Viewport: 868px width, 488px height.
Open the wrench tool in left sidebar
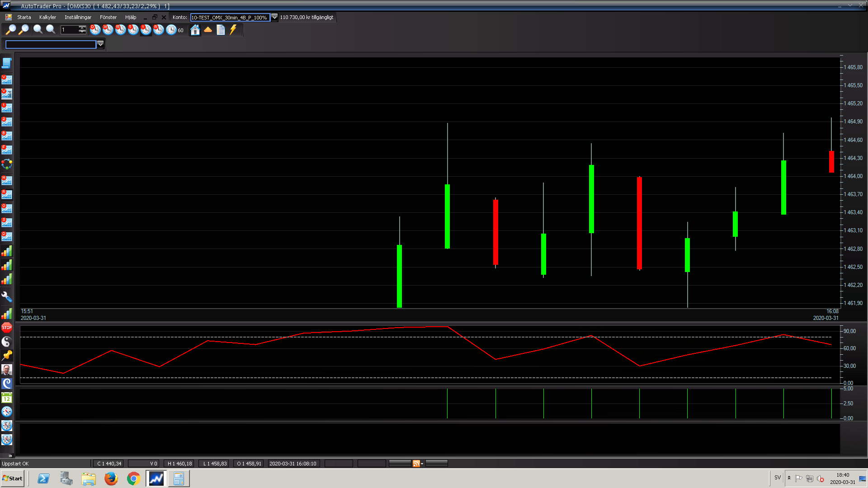tap(7, 297)
